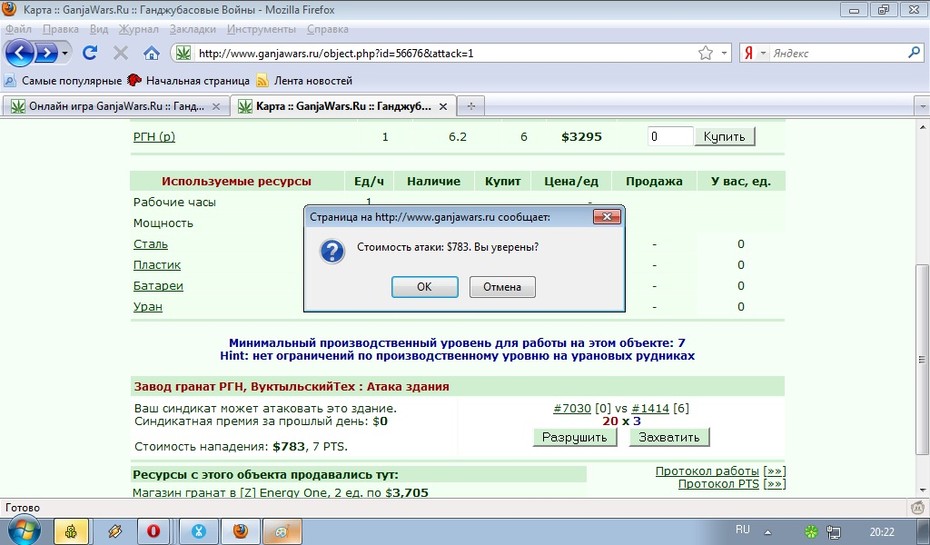The width and height of the screenshot is (930, 545).
Task: Open the Журнал menu
Action: coord(139,29)
